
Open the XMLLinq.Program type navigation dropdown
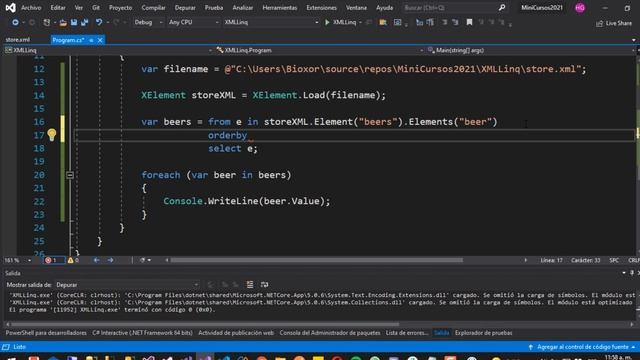click(320, 50)
